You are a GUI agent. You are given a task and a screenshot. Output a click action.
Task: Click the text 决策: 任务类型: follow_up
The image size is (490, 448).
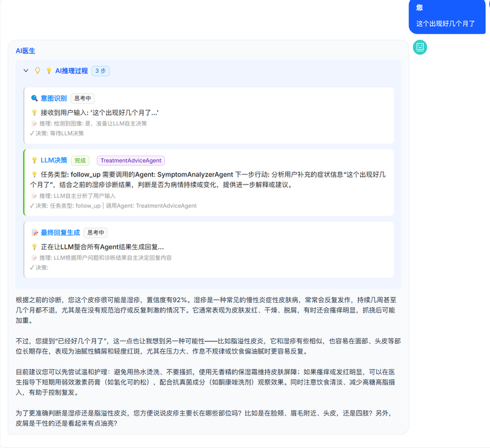coord(68,206)
